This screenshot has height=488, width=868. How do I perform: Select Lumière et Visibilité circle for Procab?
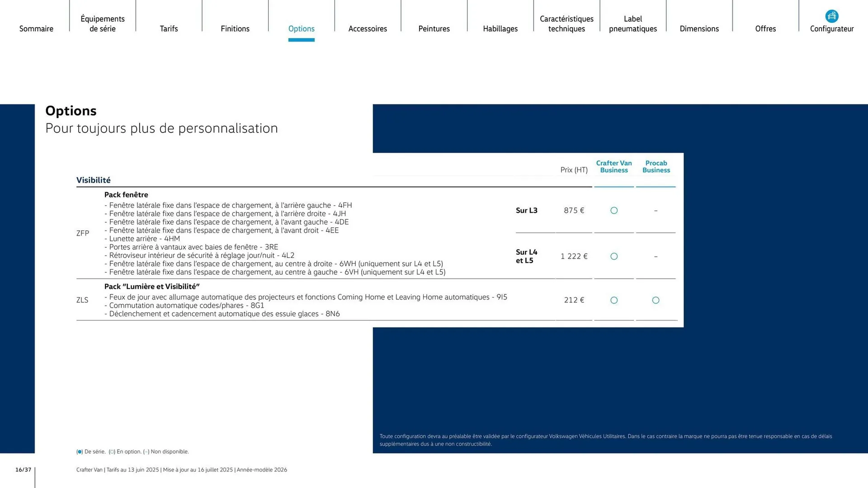(656, 300)
